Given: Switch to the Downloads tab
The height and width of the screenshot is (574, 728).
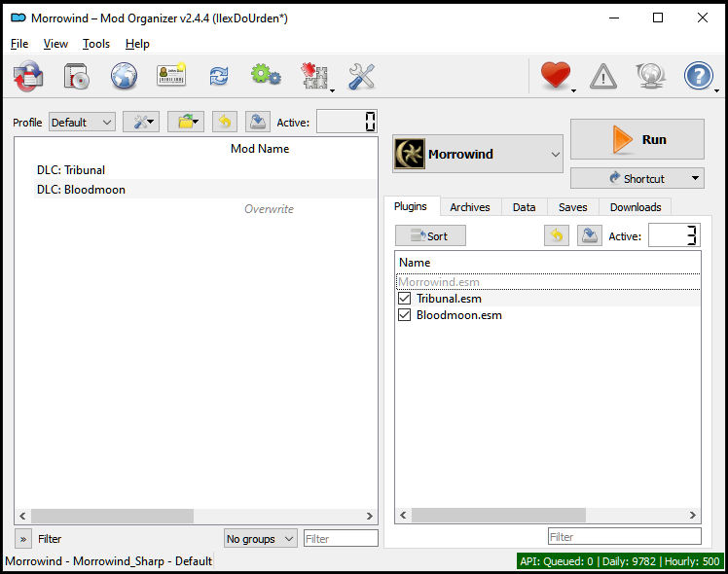Looking at the screenshot, I should [x=635, y=207].
